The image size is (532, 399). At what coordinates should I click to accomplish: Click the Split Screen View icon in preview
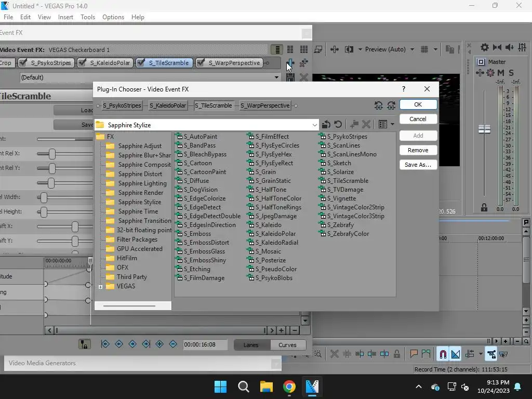[x=349, y=49]
